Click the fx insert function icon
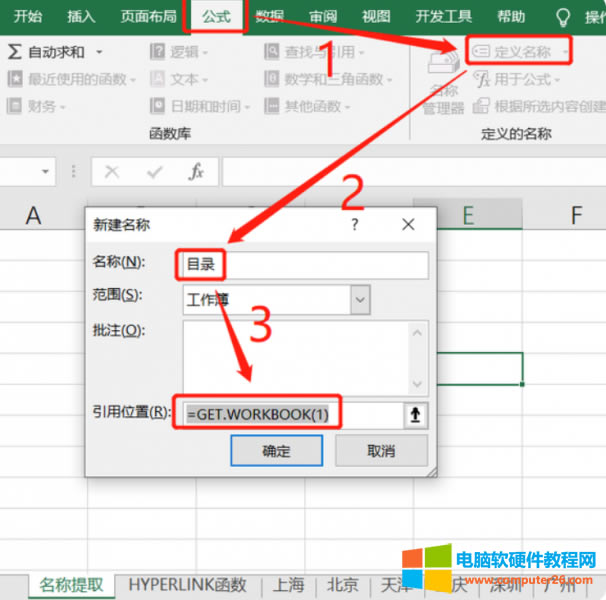This screenshot has width=606, height=600. click(196, 171)
